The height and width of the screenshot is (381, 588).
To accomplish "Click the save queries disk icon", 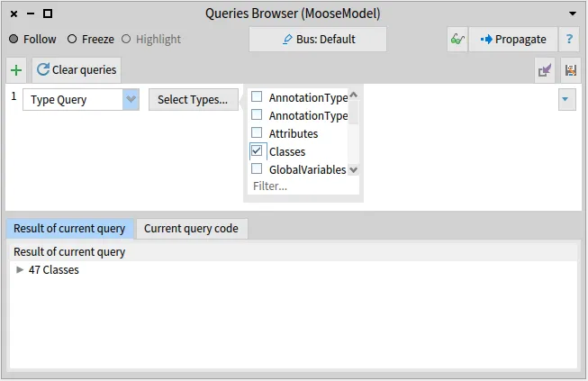I will pyautogui.click(x=571, y=70).
